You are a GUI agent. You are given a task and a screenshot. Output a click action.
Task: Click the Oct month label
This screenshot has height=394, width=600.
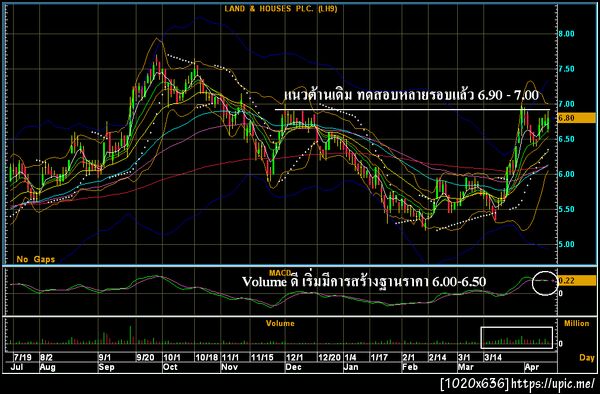coord(171,367)
